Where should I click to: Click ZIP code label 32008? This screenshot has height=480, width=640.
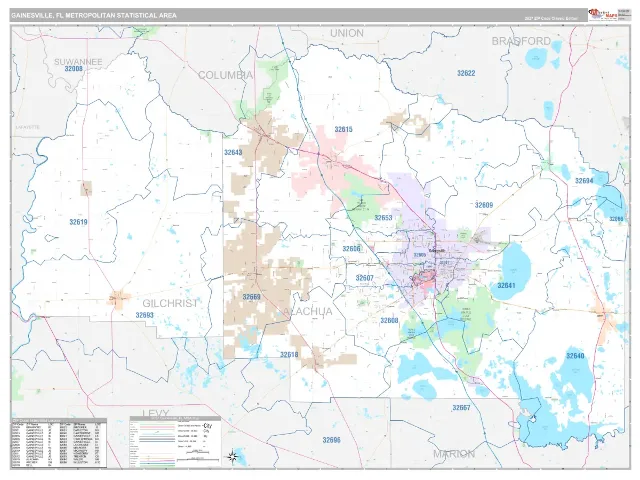point(73,69)
